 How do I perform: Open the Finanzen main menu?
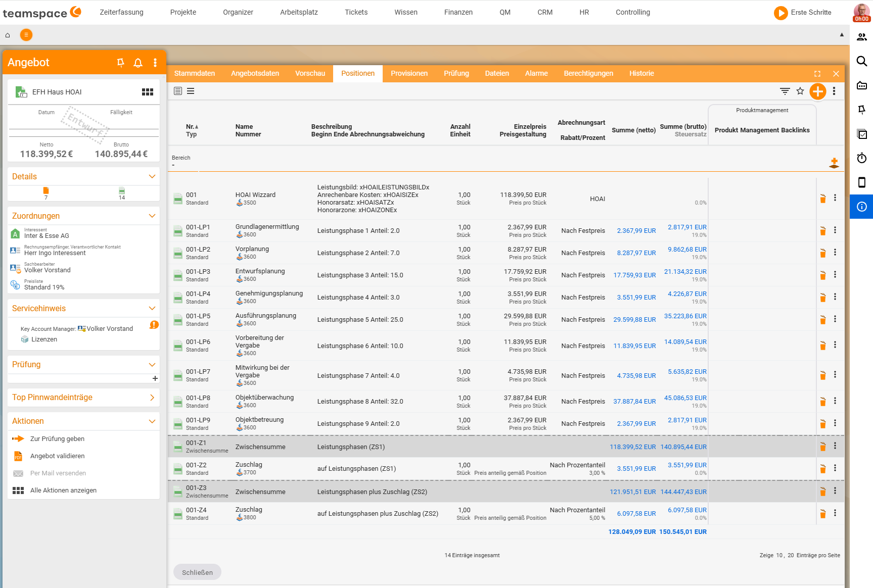tap(458, 12)
